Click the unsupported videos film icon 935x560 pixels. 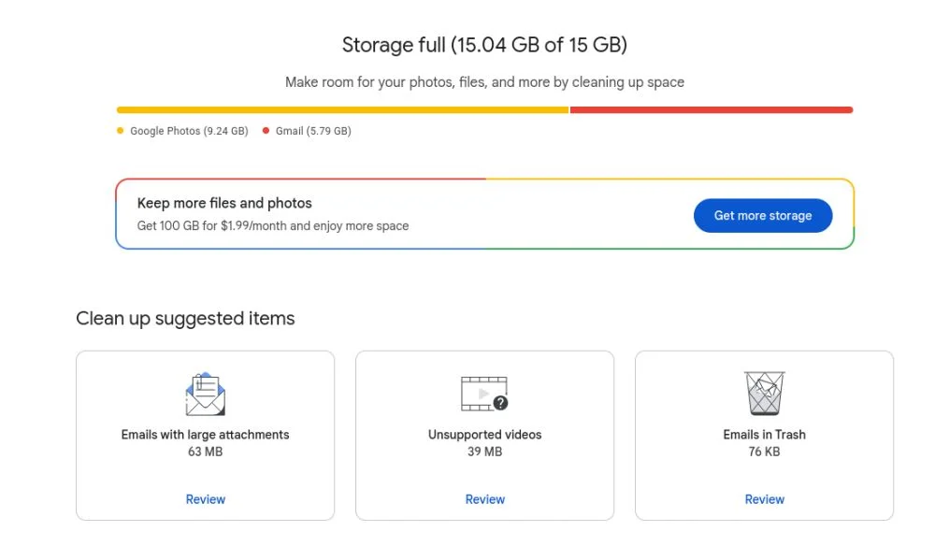(x=484, y=394)
